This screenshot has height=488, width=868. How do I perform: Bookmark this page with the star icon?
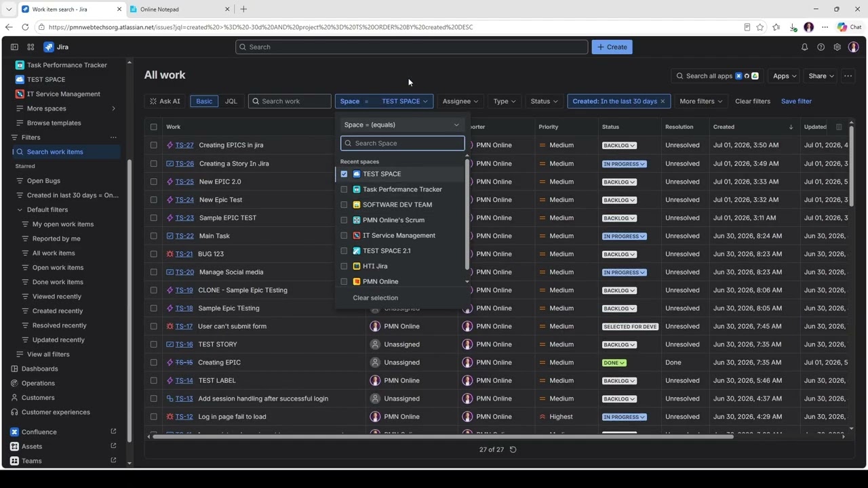pyautogui.click(x=760, y=27)
